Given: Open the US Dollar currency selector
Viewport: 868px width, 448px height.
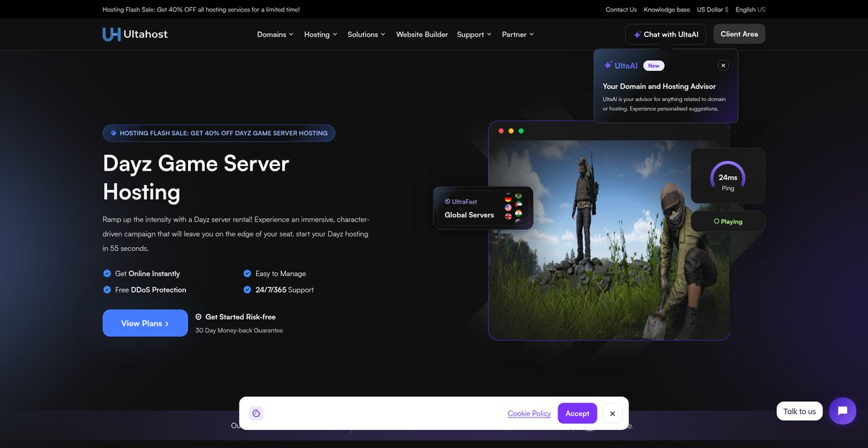Looking at the screenshot, I should coord(712,9).
